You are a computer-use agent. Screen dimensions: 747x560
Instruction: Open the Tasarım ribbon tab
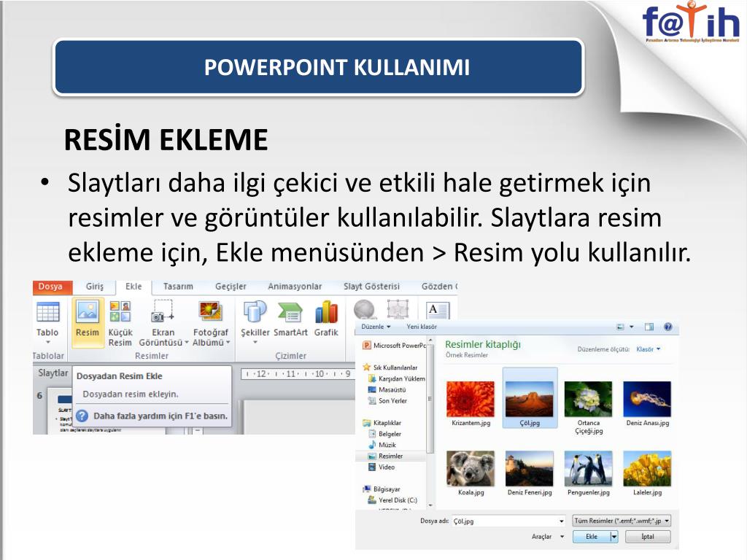coord(178,287)
